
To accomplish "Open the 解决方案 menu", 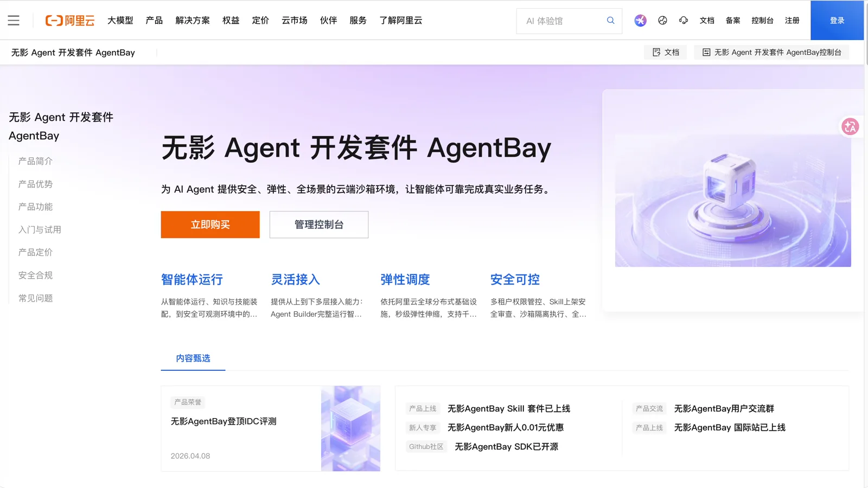I will [193, 21].
